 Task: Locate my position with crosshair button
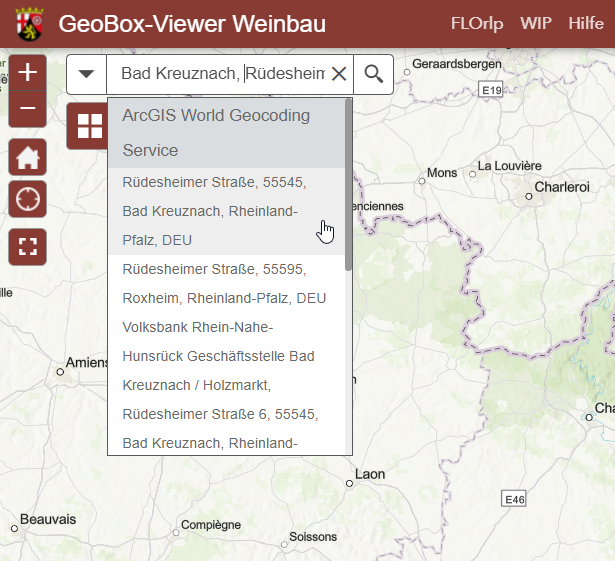[x=27, y=199]
